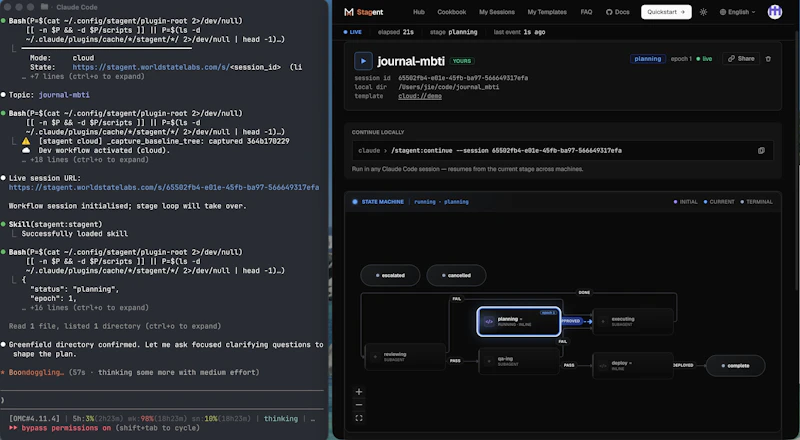
Task: Click the code icon on deploy node
Action: [603, 365]
